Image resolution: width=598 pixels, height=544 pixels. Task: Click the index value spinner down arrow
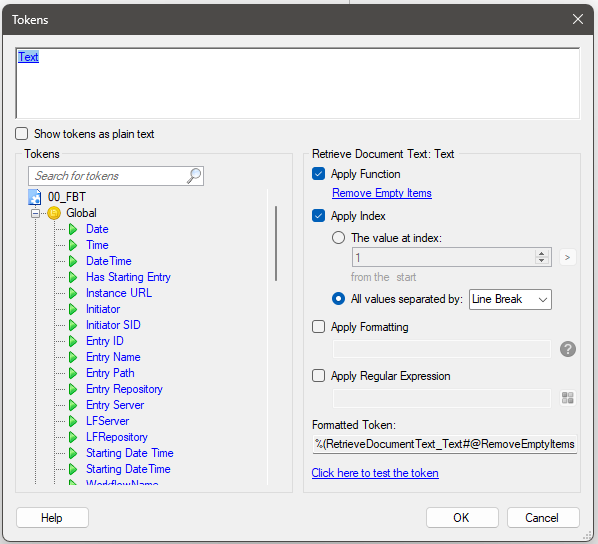pyautogui.click(x=542, y=261)
